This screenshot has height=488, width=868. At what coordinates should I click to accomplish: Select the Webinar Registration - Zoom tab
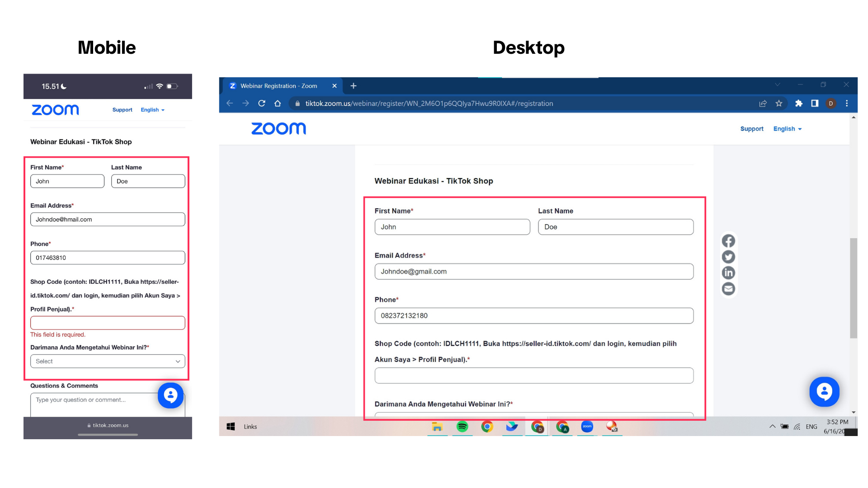click(x=278, y=86)
